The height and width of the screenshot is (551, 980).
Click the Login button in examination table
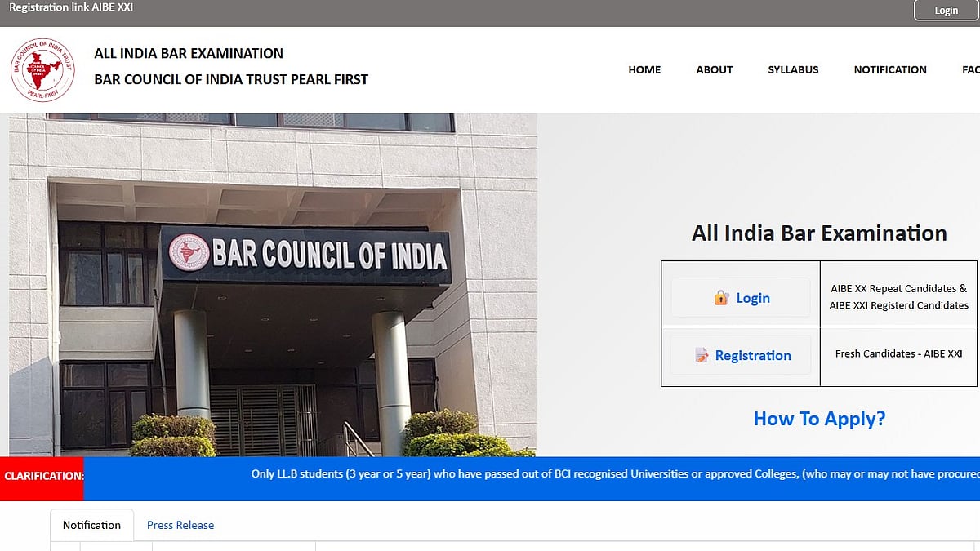tap(741, 298)
